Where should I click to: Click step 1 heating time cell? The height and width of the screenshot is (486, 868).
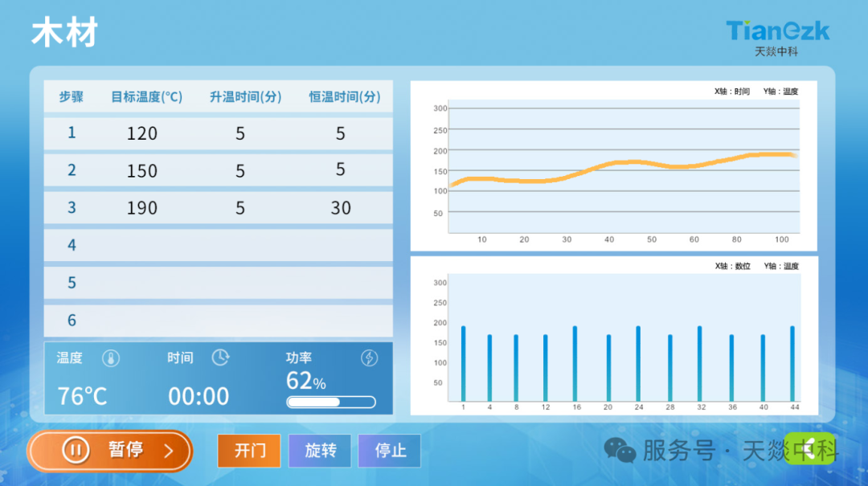tap(240, 133)
